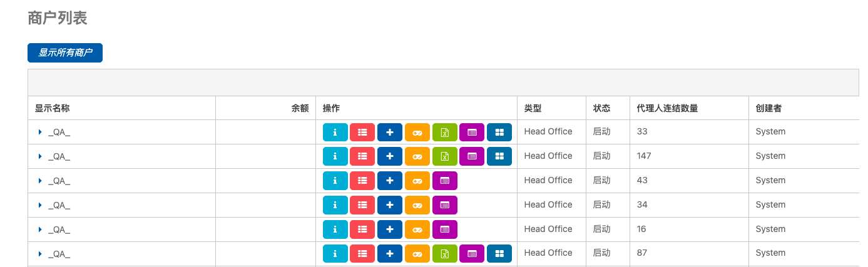This screenshot has width=868, height=267.
Task: Click the 显示所有商户 button
Action: tap(65, 53)
